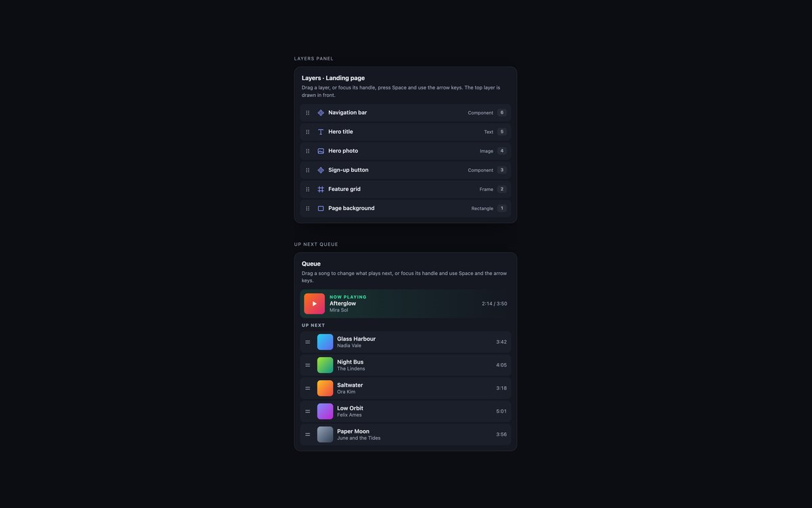Viewport: 812px width, 508px height.
Task: Click order badge 2 on Feature grid
Action: [502, 189]
